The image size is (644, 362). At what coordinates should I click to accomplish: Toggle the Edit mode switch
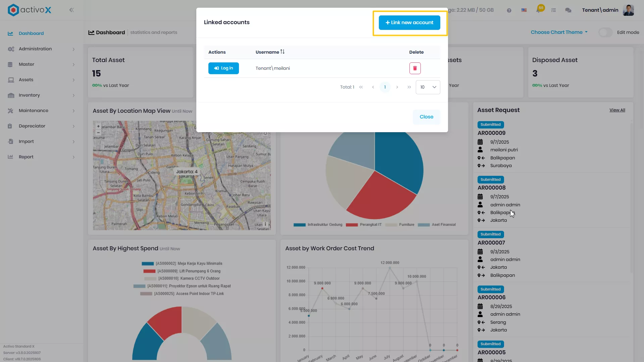point(605,33)
